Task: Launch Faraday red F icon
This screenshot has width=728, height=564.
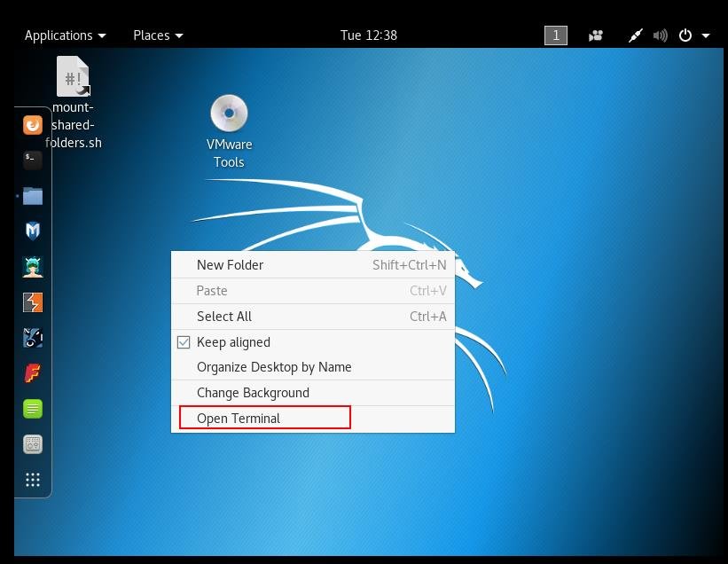Action: pyautogui.click(x=33, y=373)
